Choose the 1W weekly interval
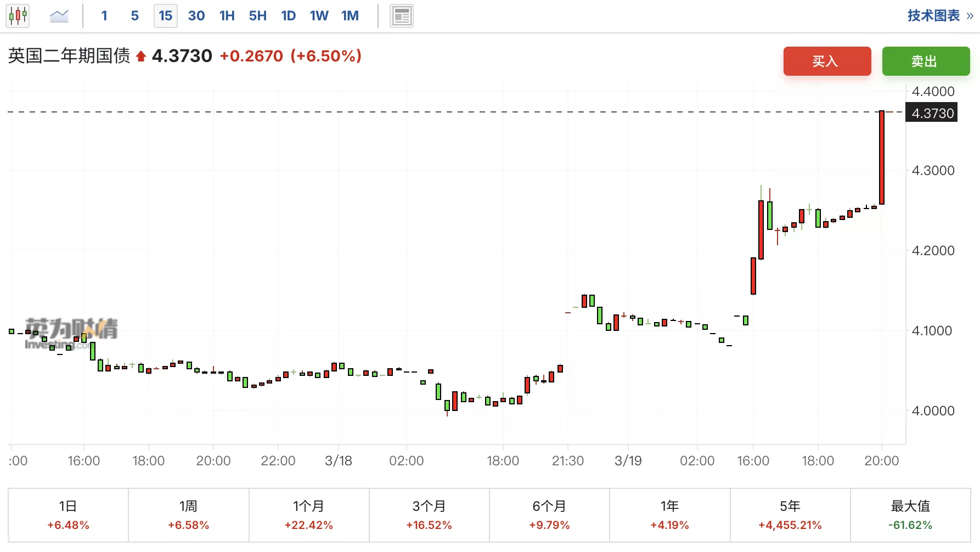 tap(319, 16)
